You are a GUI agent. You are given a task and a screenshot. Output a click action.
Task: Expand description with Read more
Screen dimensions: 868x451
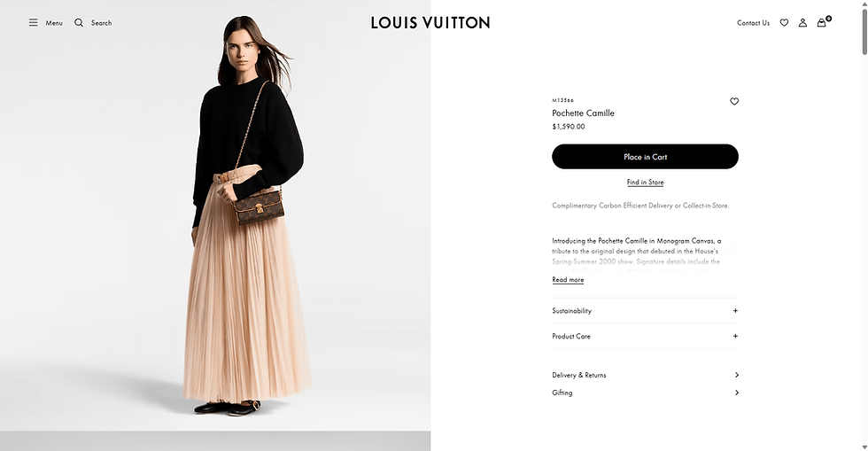(568, 280)
